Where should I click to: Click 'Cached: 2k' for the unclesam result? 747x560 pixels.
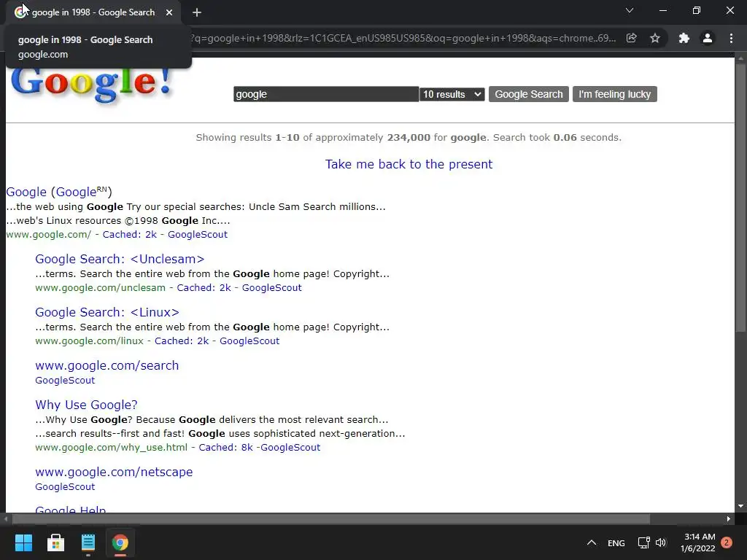click(x=204, y=287)
